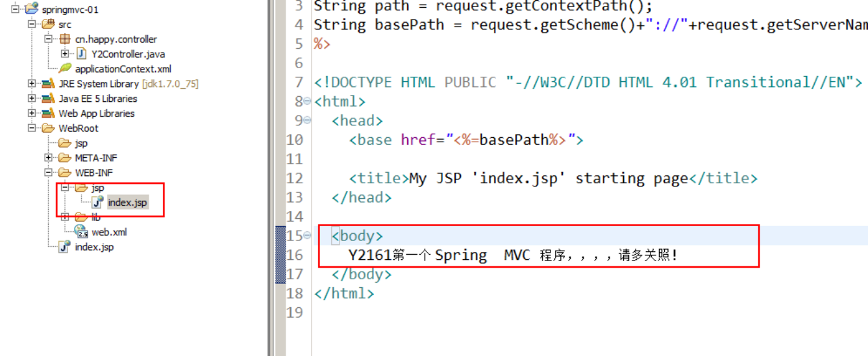Select applicationContext.xml in the tree
Viewport: 868px width, 356px height.
[123, 69]
